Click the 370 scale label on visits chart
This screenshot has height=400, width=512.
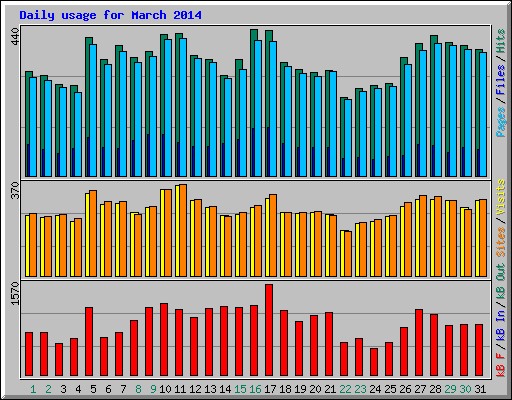[15, 190]
